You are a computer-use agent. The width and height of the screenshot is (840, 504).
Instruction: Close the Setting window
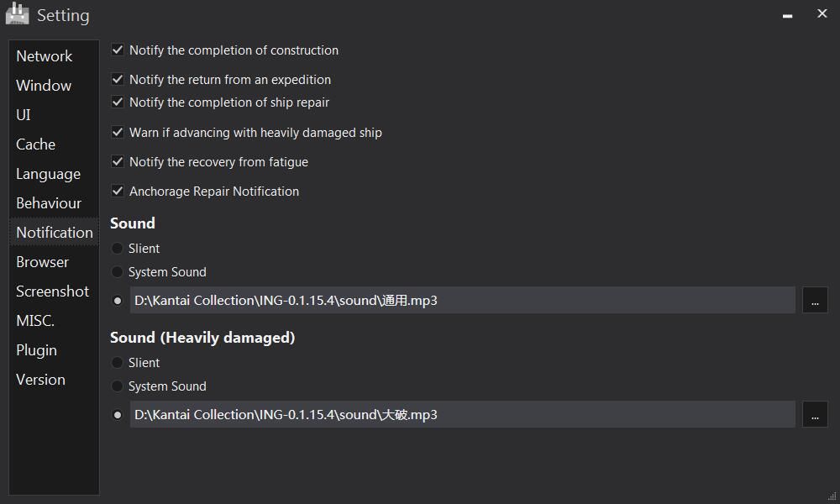(822, 13)
